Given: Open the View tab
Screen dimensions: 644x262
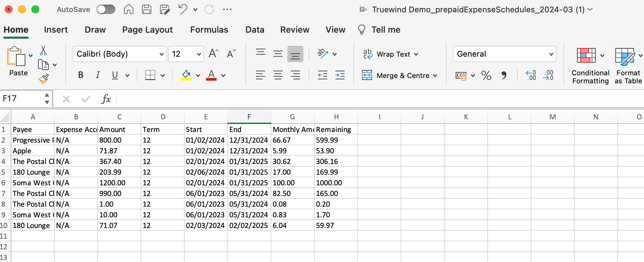Looking at the screenshot, I should (335, 30).
